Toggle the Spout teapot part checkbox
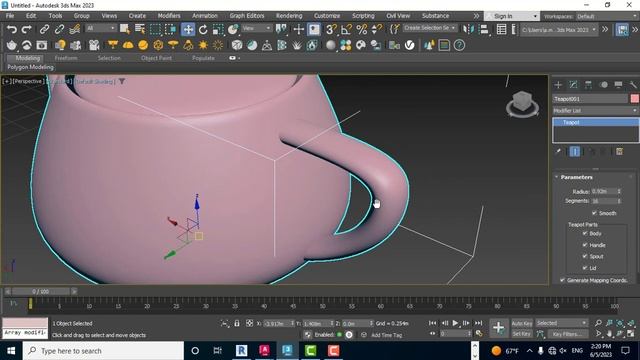 tap(585, 256)
